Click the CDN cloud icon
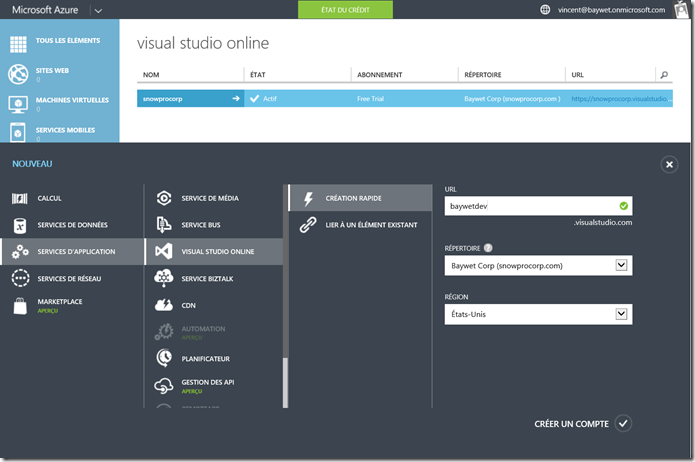The image size is (695, 462). pos(164,305)
